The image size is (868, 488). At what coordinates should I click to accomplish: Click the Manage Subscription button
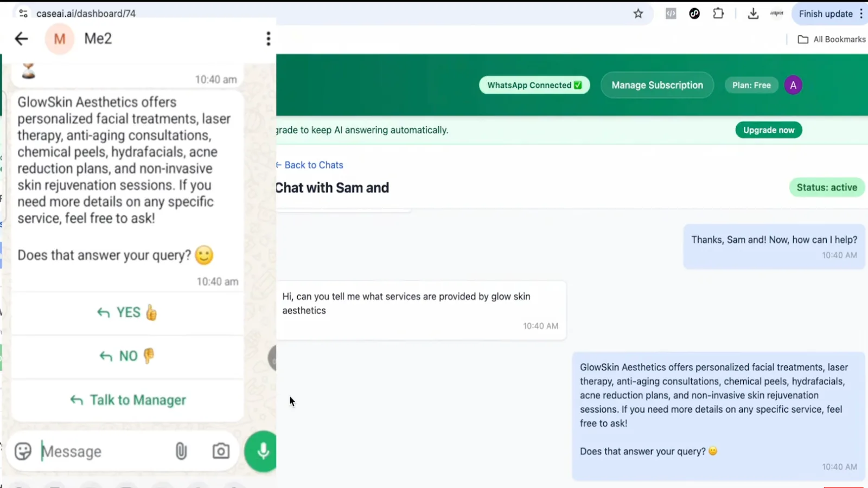click(x=657, y=85)
